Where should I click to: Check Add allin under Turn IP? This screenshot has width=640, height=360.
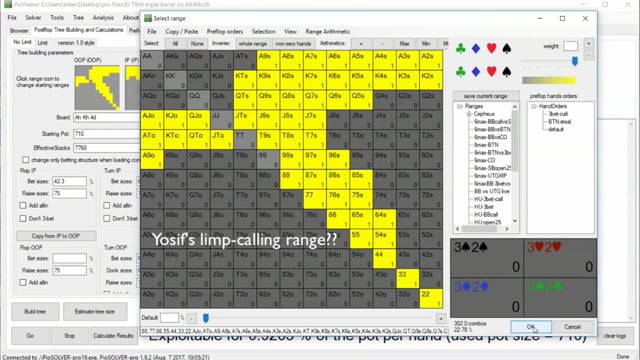click(x=107, y=205)
